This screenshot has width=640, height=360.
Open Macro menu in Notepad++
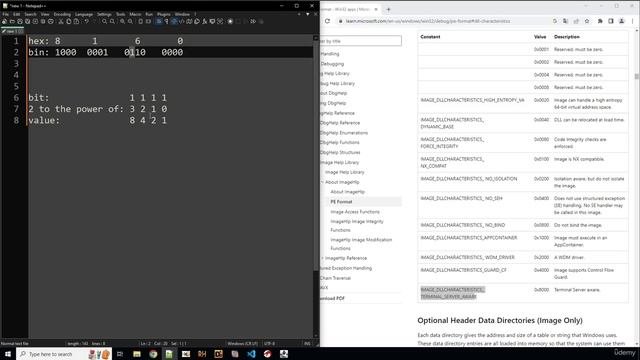coord(135,14)
